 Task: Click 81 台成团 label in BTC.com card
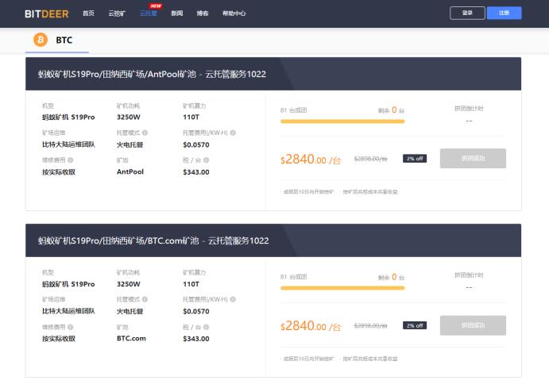293,277
